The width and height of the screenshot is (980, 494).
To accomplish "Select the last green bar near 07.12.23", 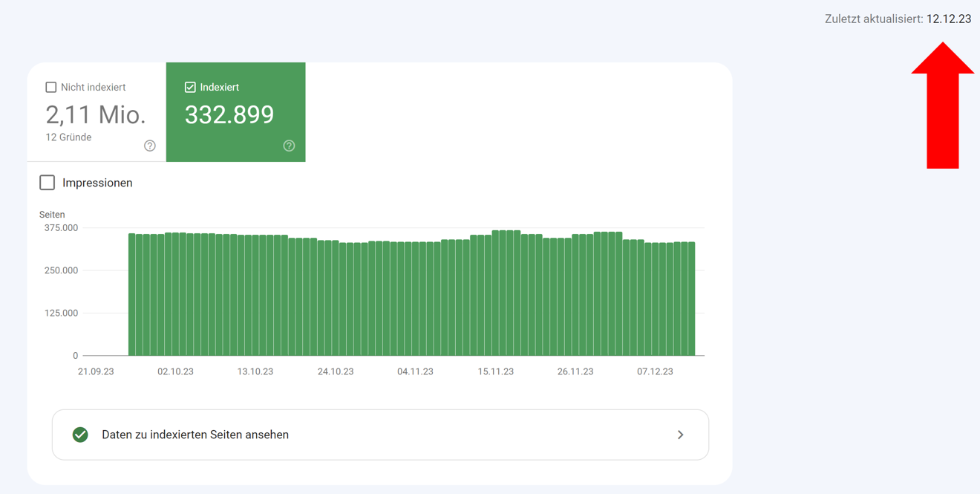I will (x=690, y=297).
